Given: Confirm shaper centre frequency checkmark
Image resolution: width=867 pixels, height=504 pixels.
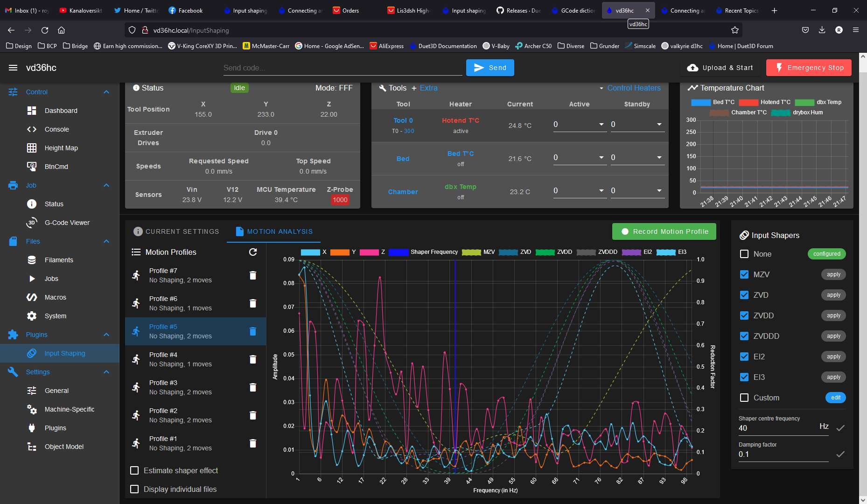Looking at the screenshot, I should (x=840, y=428).
